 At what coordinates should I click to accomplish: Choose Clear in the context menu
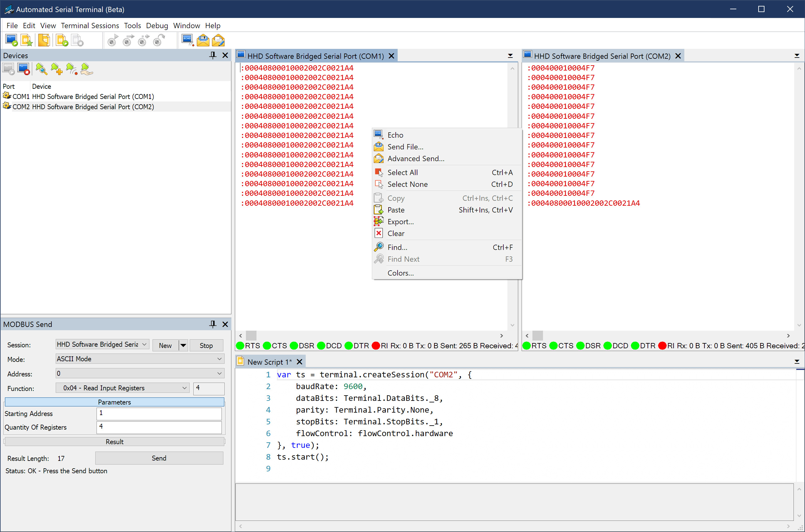pos(447,234)
